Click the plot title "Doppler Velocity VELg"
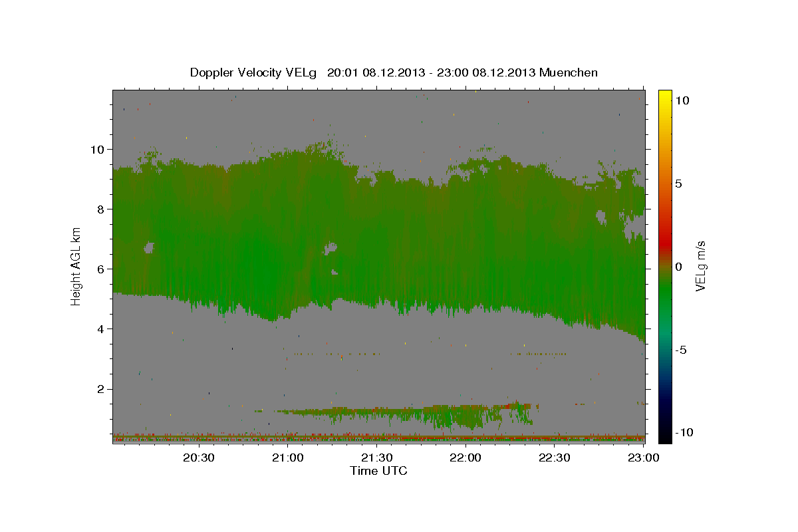 coord(253,72)
